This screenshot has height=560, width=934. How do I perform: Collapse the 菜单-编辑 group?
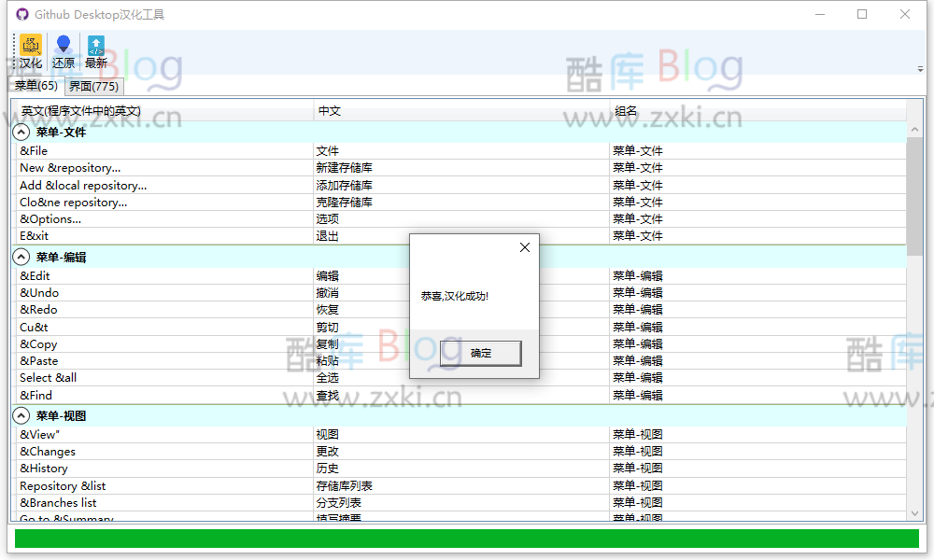point(20,258)
